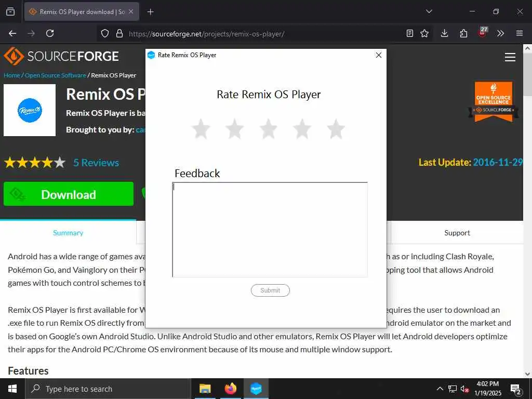Open the Firefox application menu
The height and width of the screenshot is (399, 532).
pos(520,33)
